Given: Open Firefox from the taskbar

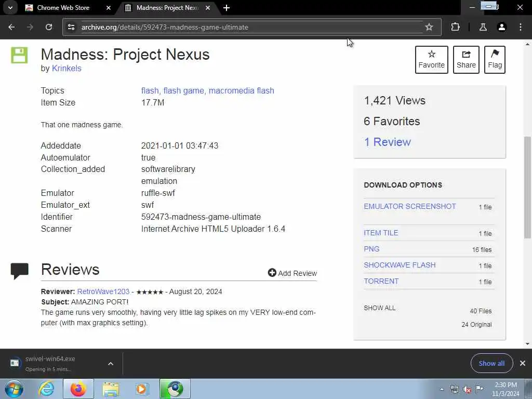Looking at the screenshot, I should click(x=78, y=389).
